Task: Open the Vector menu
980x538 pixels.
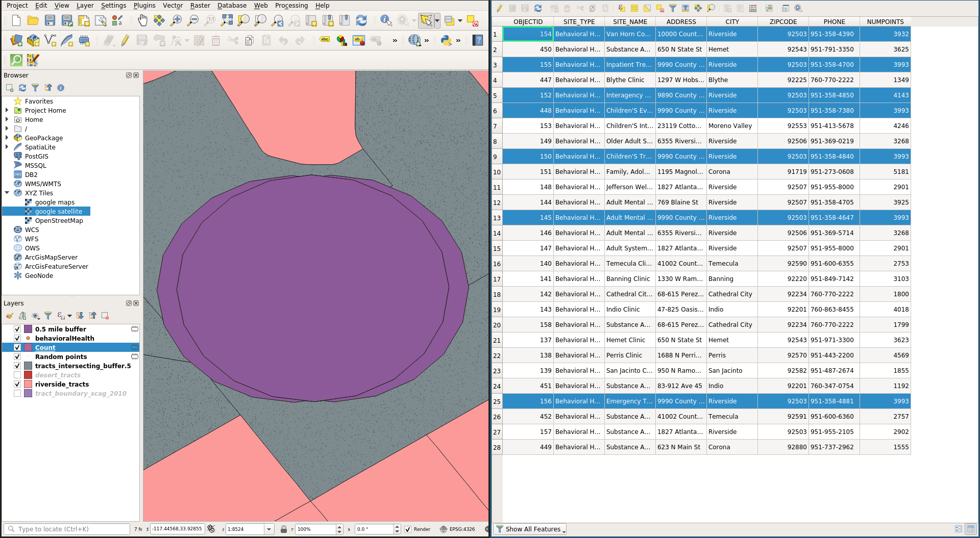Action: click(x=173, y=6)
